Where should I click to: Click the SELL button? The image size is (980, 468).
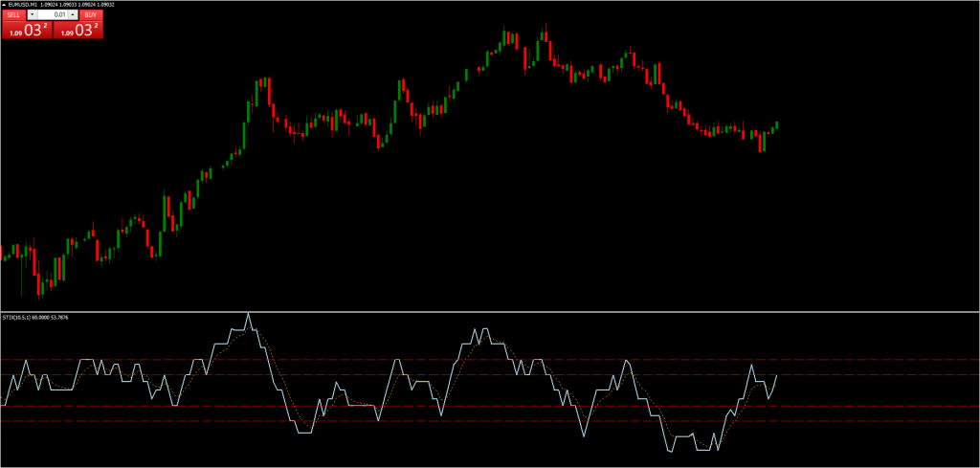(x=13, y=15)
